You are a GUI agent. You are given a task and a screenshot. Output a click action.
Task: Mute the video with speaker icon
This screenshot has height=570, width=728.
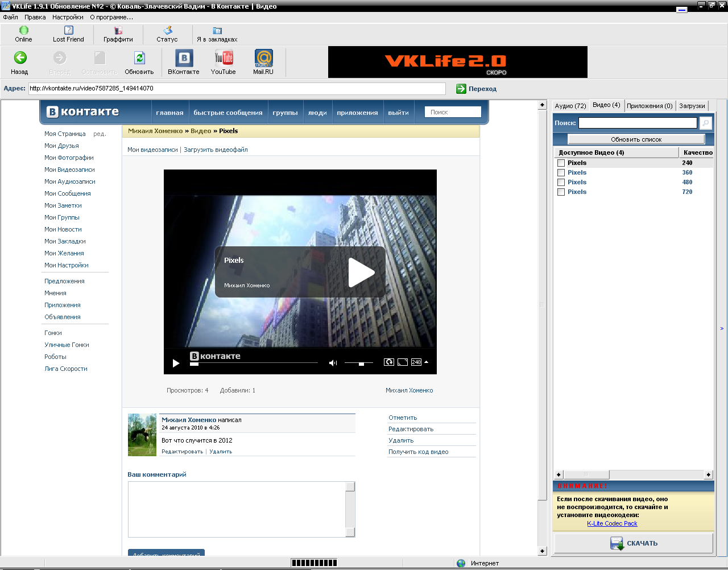333,362
